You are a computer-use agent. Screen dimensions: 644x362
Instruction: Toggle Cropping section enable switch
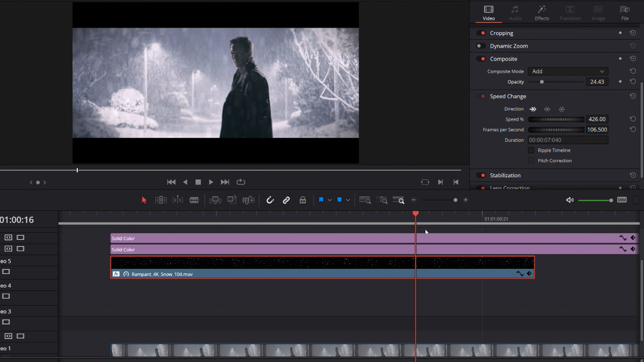tap(481, 33)
